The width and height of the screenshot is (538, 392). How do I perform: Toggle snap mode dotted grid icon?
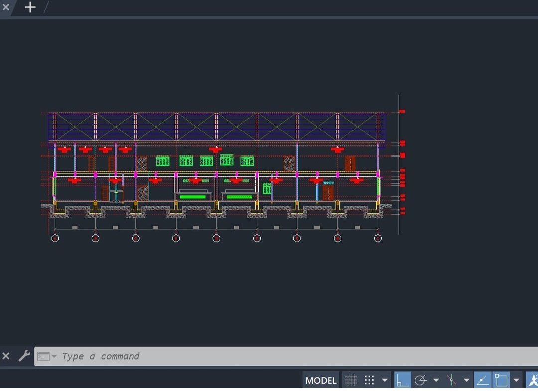coord(369,380)
